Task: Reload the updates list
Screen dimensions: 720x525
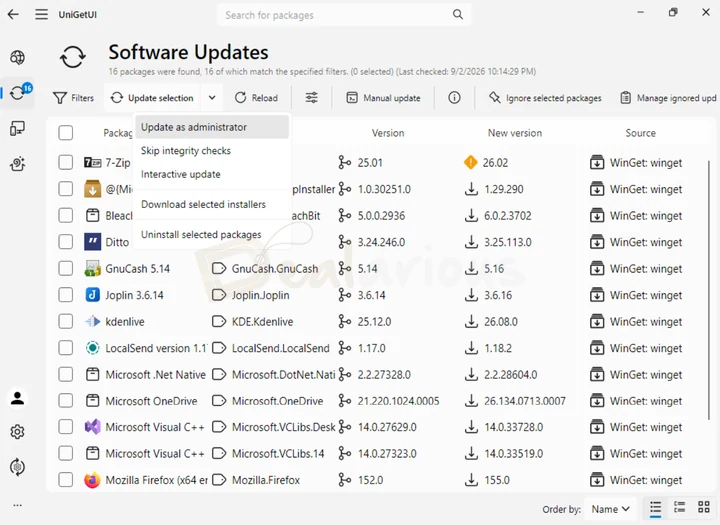Action: point(256,98)
